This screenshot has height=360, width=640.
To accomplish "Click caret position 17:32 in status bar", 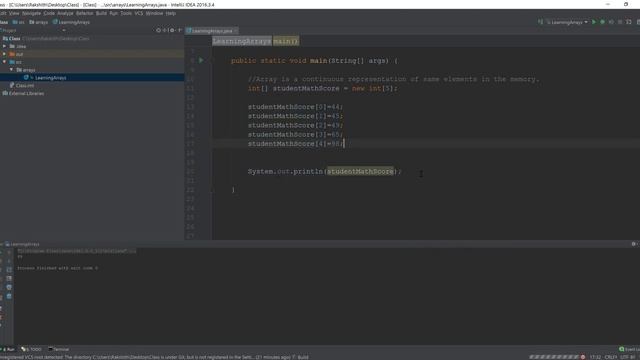I will coord(596,357).
